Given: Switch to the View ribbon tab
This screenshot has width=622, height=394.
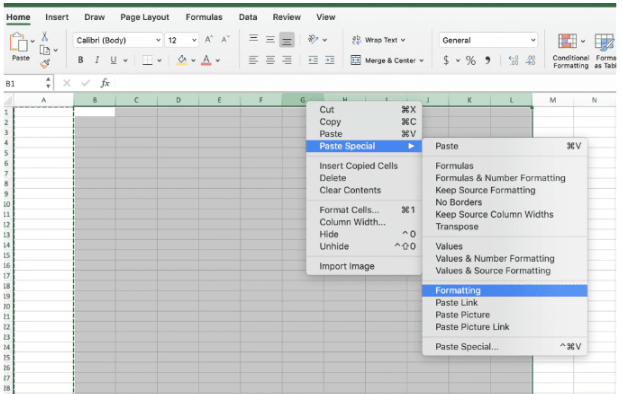Looking at the screenshot, I should pos(326,17).
